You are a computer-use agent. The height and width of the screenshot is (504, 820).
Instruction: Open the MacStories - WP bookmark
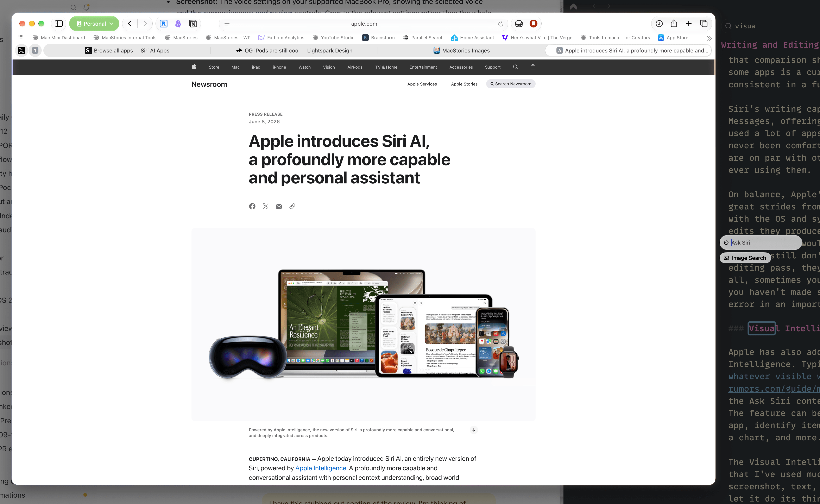pos(228,38)
